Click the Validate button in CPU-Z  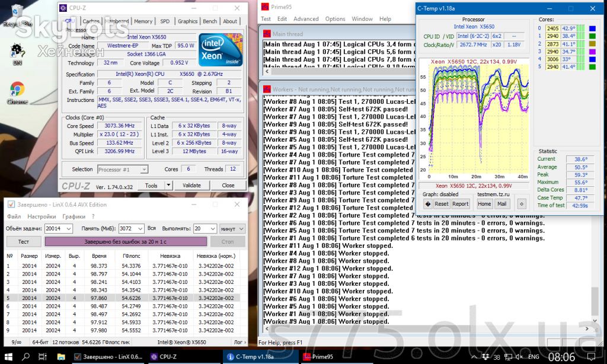[x=191, y=185]
